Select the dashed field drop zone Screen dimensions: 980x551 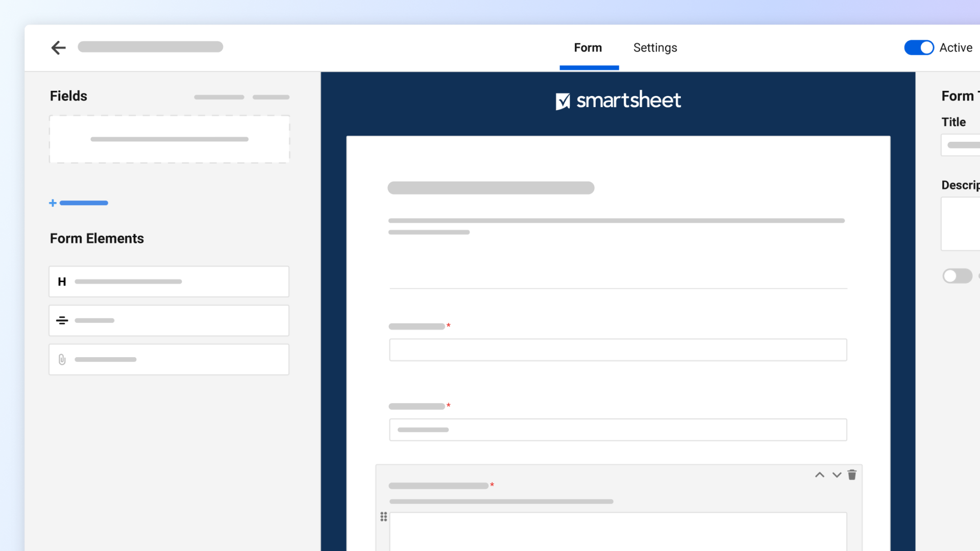point(169,139)
